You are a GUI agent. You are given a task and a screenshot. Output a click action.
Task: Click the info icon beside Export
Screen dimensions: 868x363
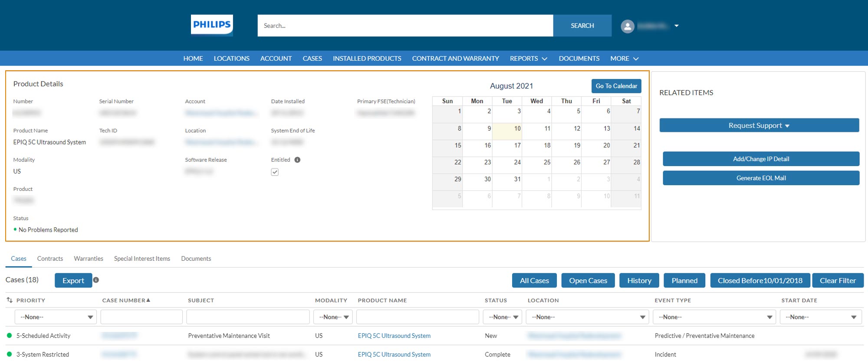click(x=96, y=280)
